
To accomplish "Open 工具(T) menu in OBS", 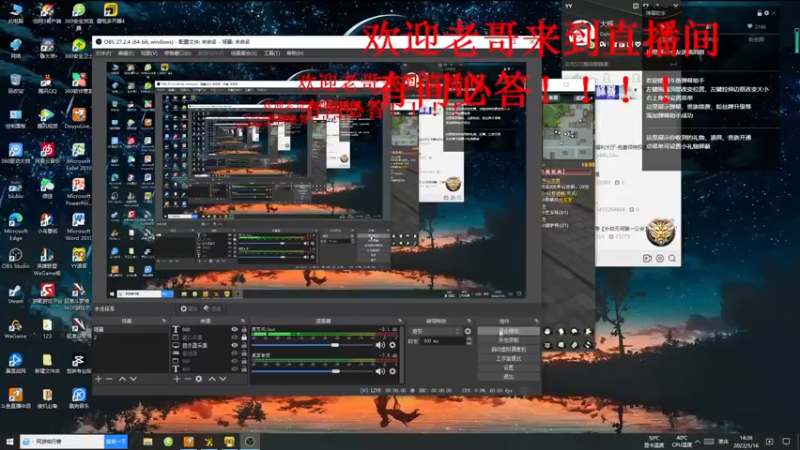I will click(271, 53).
